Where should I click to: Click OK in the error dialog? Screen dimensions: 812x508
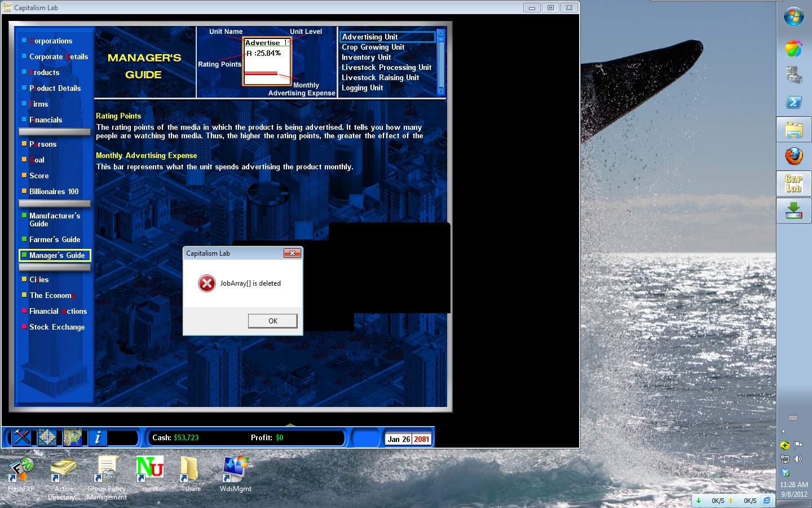click(273, 321)
